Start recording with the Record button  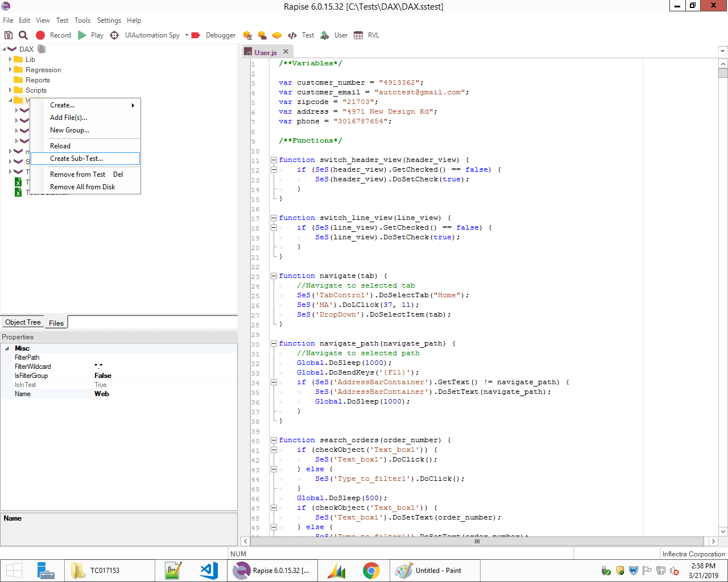point(53,35)
